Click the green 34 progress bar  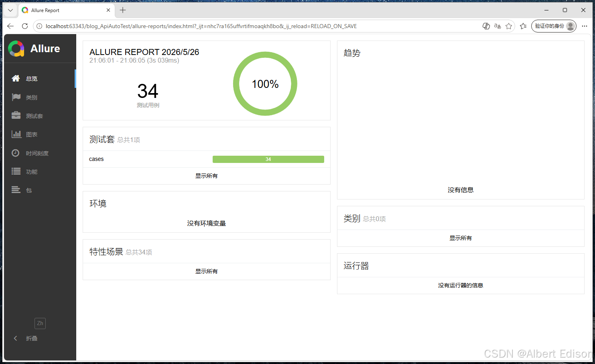point(268,159)
